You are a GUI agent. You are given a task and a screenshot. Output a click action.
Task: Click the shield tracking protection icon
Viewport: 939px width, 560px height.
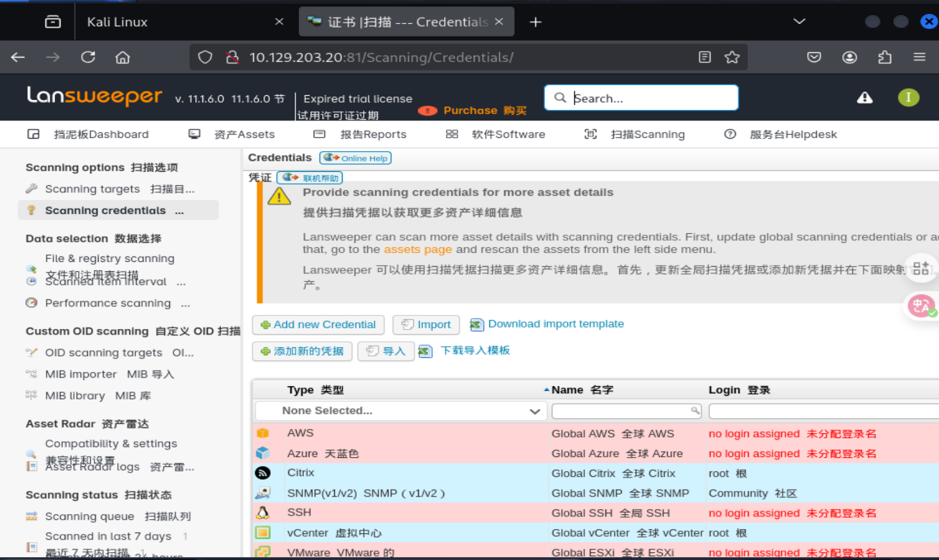tap(205, 57)
